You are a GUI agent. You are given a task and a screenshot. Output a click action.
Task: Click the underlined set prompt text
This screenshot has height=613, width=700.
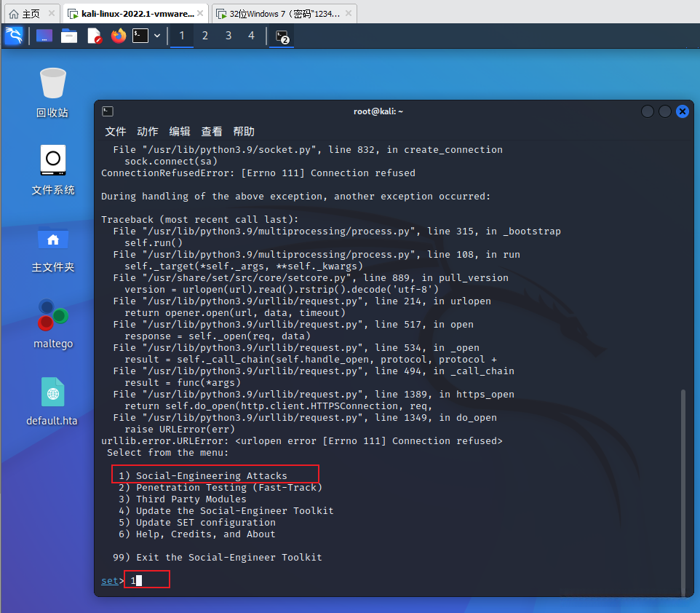[x=110, y=580]
